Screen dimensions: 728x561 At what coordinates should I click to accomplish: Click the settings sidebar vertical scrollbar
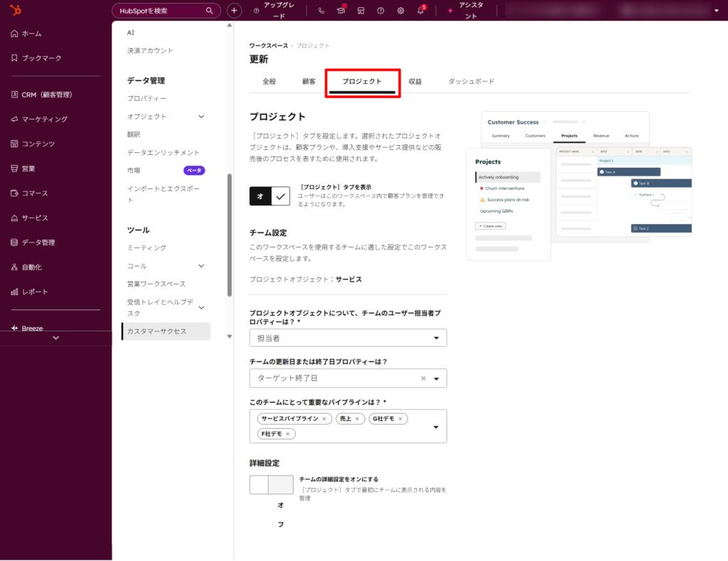click(x=230, y=235)
